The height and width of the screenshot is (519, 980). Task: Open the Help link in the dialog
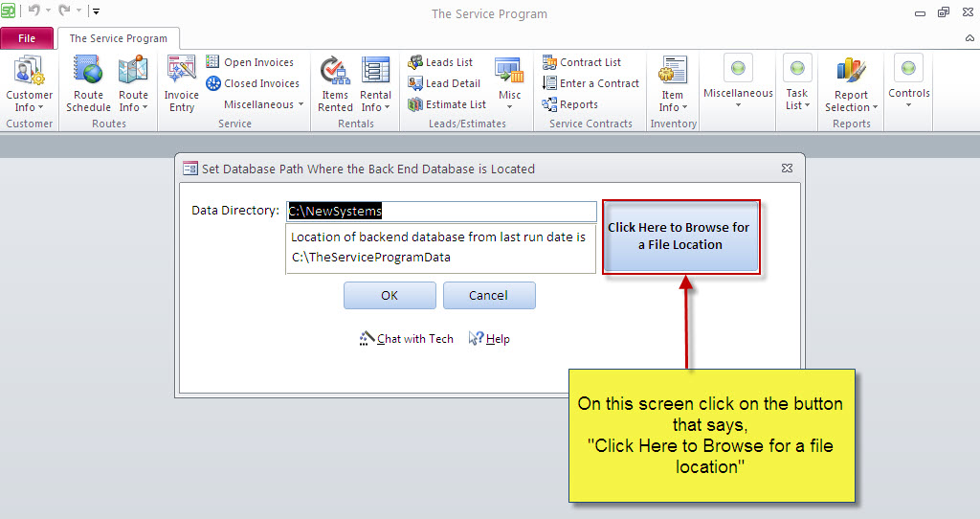(x=489, y=339)
